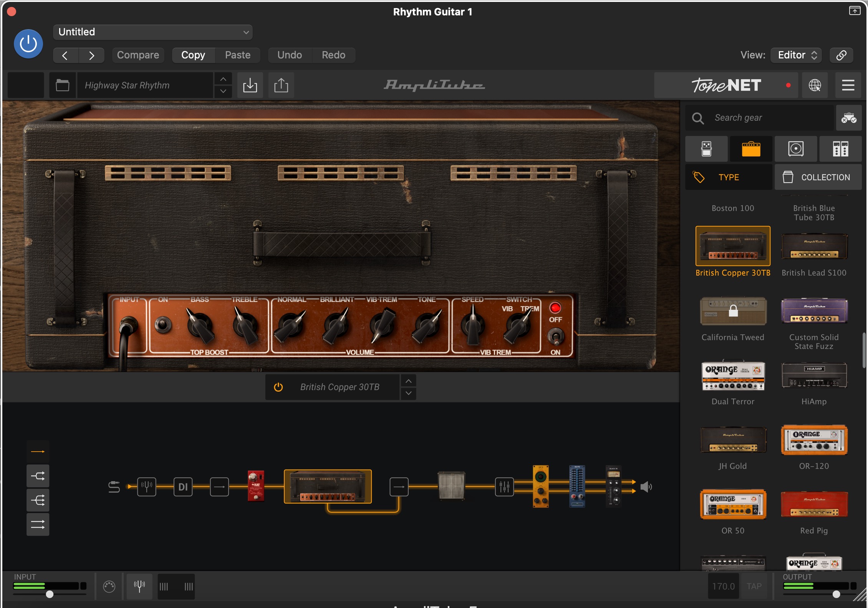Image resolution: width=868 pixels, height=608 pixels.
Task: Step to next preset with down arrow
Action: click(223, 91)
